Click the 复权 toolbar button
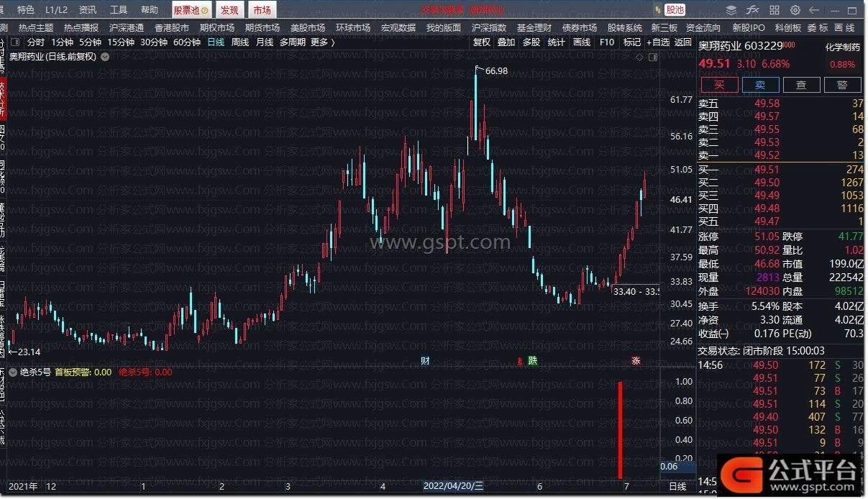Screen dimensions: 868x499 tap(482, 42)
